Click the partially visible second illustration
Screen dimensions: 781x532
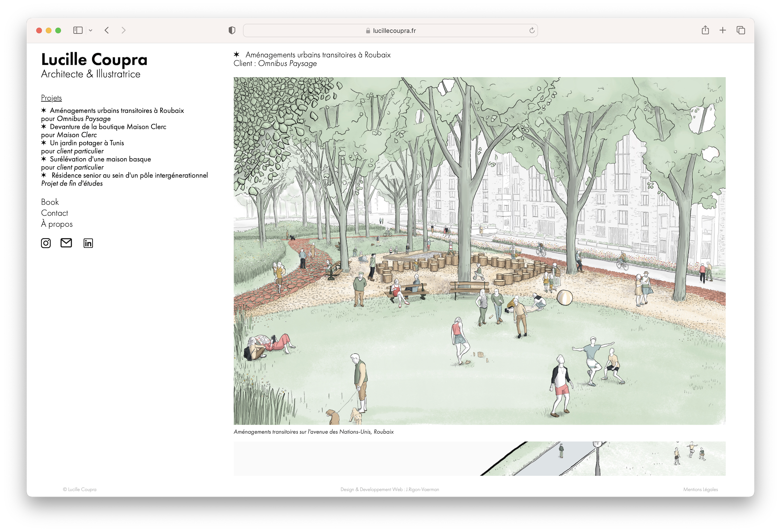coord(480,458)
